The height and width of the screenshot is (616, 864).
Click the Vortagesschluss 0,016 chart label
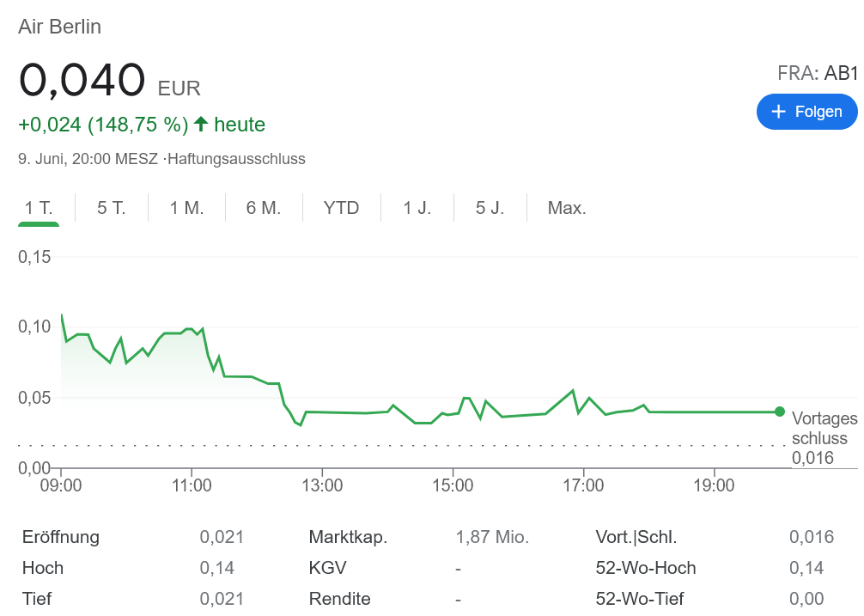coord(822,438)
